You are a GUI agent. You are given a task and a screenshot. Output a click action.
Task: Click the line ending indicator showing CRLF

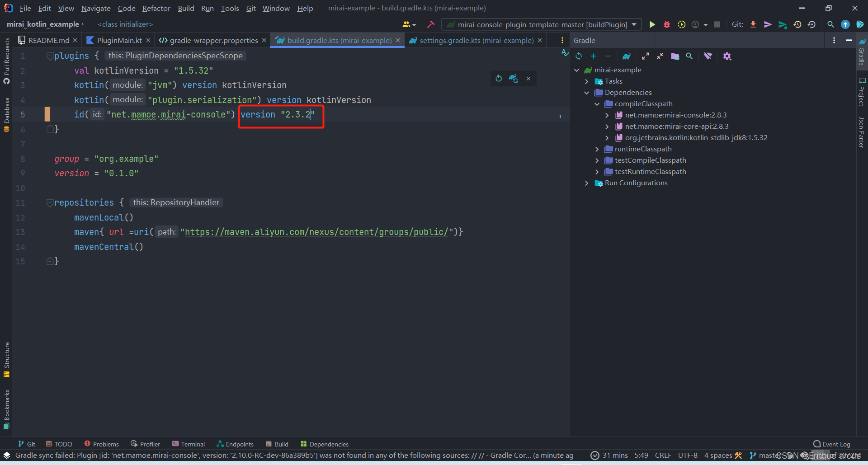click(663, 455)
